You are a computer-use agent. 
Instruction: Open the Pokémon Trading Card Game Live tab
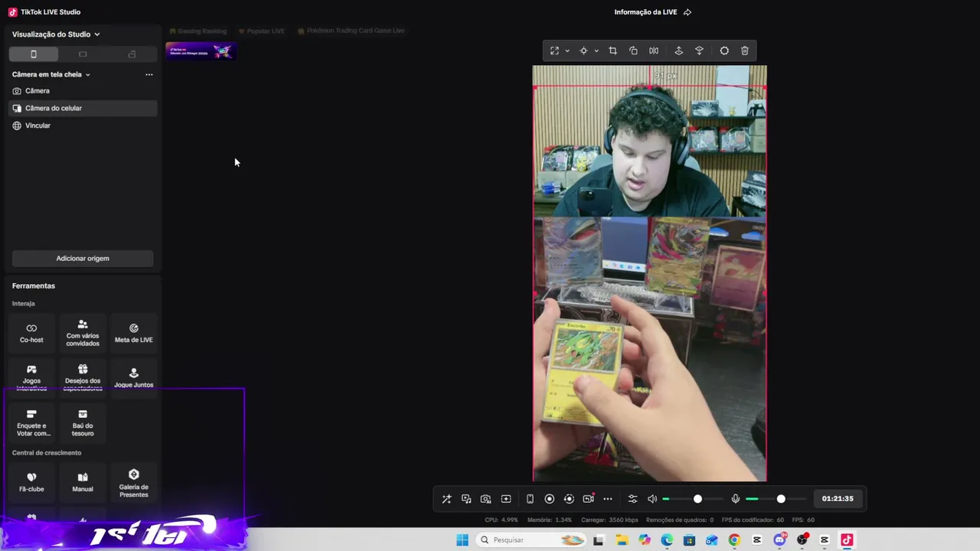(351, 31)
